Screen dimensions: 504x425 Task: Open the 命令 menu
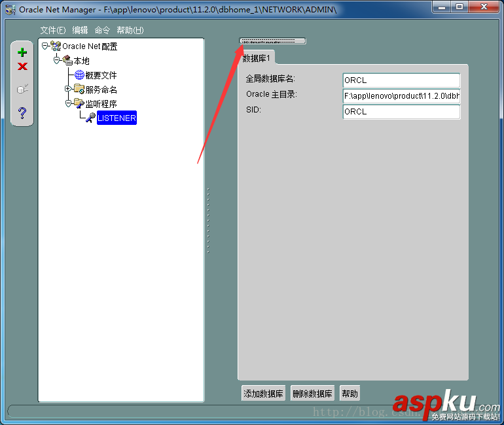click(x=102, y=30)
